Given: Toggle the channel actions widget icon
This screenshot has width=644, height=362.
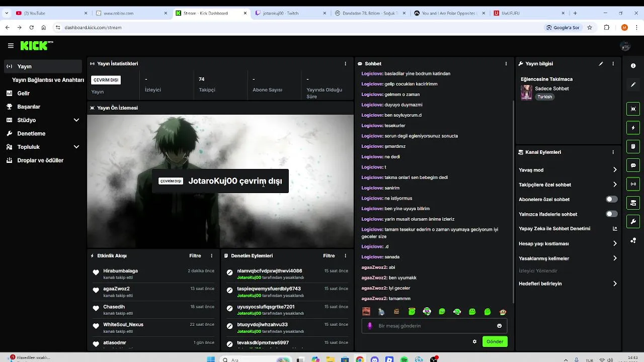Looking at the screenshot, I should coord(633,203).
